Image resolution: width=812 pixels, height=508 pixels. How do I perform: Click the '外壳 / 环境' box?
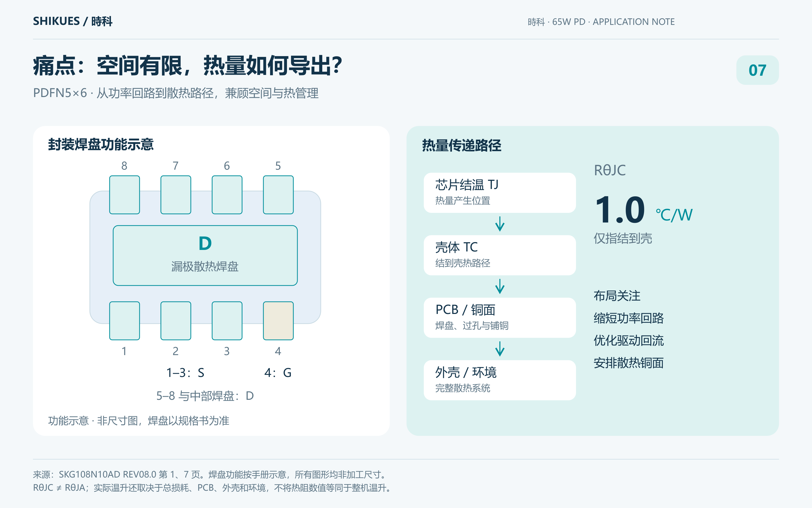click(x=500, y=380)
